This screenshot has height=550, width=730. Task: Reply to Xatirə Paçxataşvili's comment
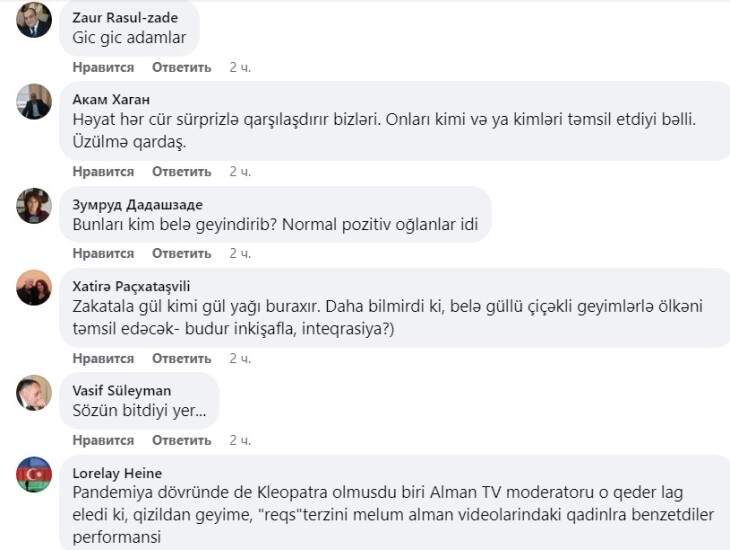click(181, 358)
